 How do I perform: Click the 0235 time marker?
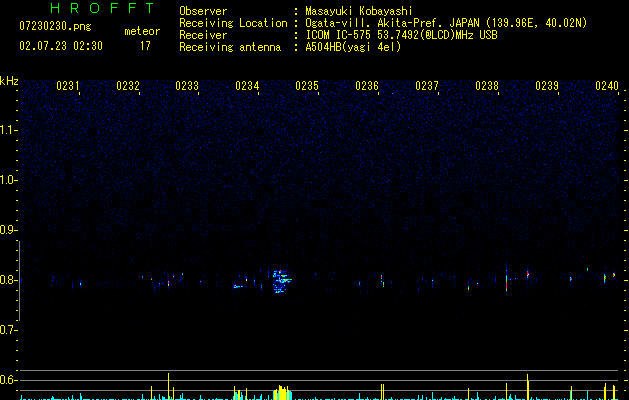point(307,86)
